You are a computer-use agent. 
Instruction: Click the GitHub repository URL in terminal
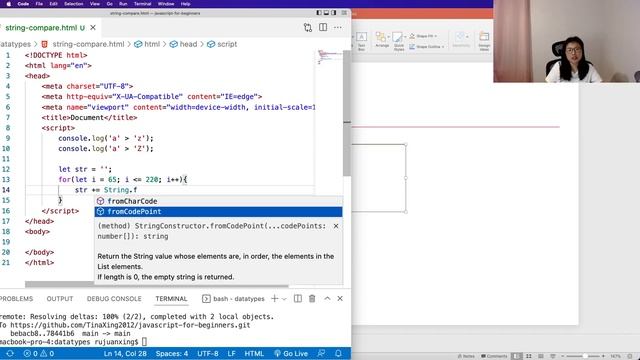pyautogui.click(x=130, y=325)
